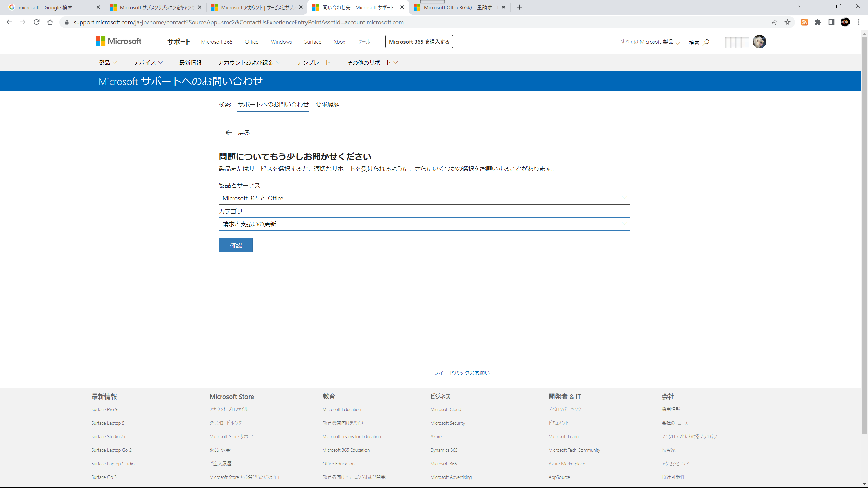The height and width of the screenshot is (488, 868).
Task: Select the 要求履歴 tab
Action: pyautogui.click(x=327, y=104)
